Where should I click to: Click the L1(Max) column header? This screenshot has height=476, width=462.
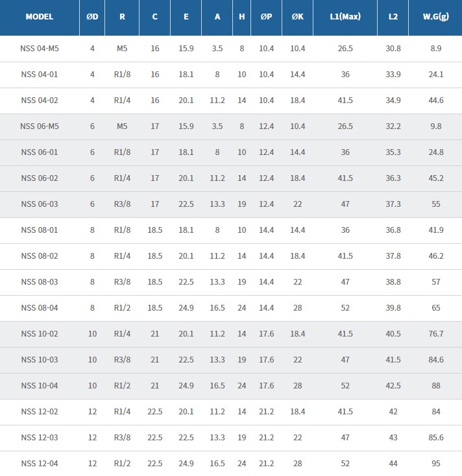click(x=345, y=17)
